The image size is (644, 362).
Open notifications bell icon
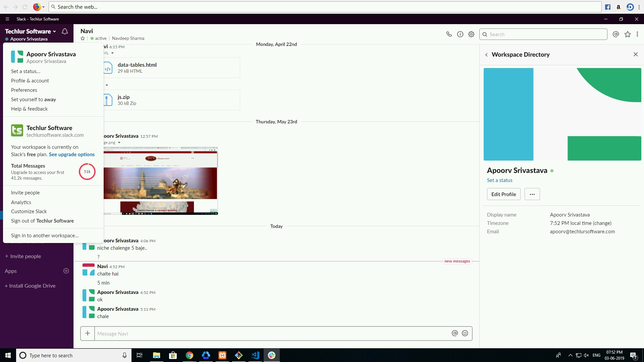(65, 31)
